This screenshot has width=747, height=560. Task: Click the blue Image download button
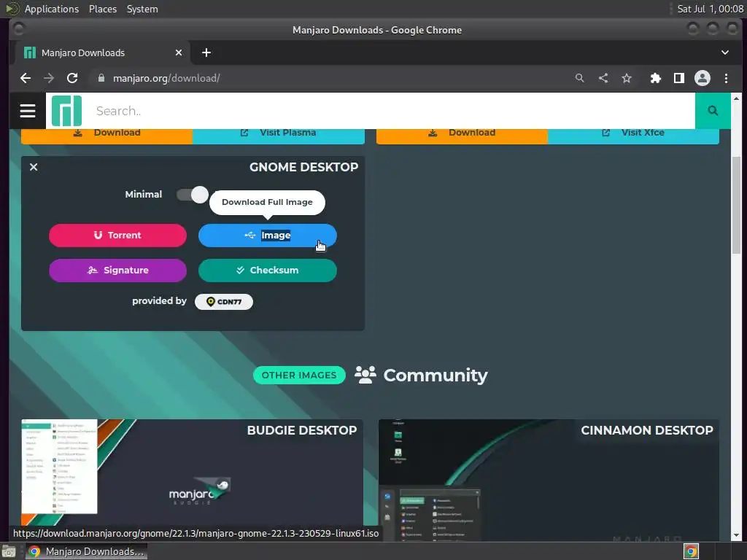[267, 236]
